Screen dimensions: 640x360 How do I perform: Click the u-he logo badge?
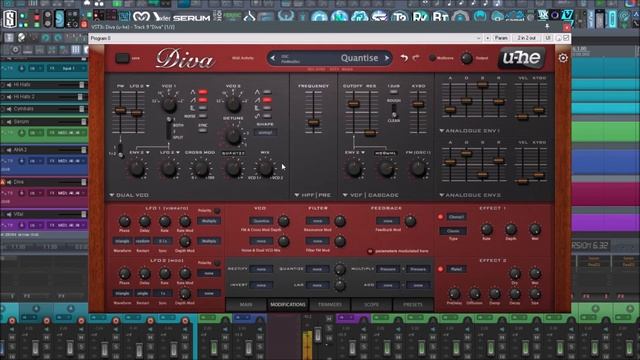(x=521, y=58)
